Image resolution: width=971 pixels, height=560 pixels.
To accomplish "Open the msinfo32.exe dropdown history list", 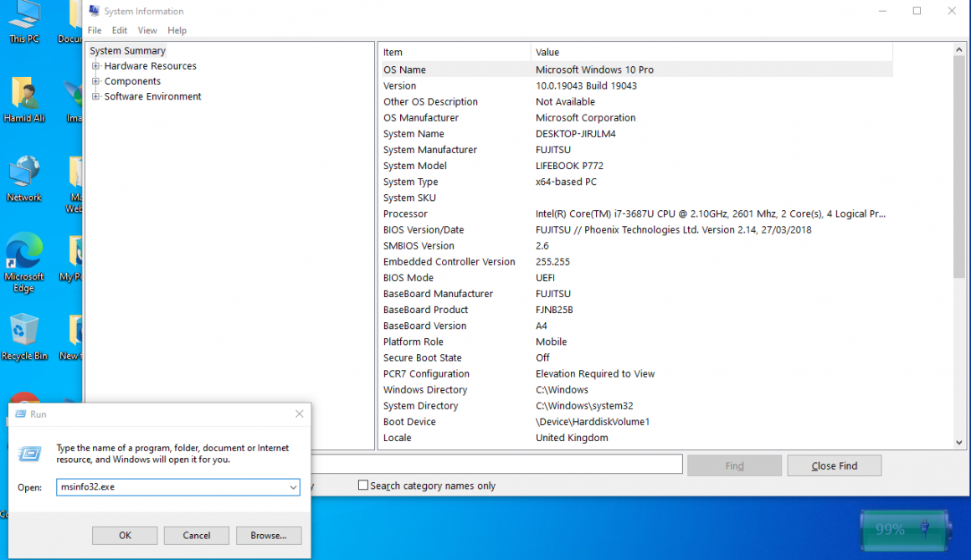I will pyautogui.click(x=294, y=487).
